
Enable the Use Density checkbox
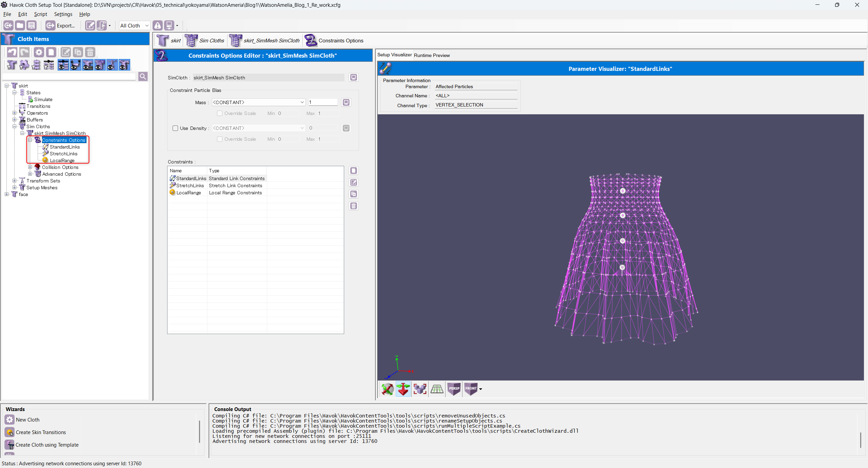pos(175,128)
